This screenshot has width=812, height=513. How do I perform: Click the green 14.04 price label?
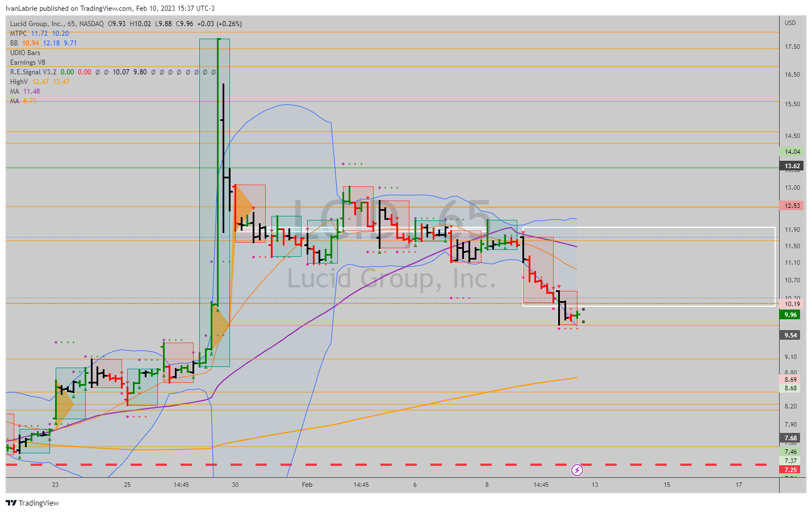(792, 152)
